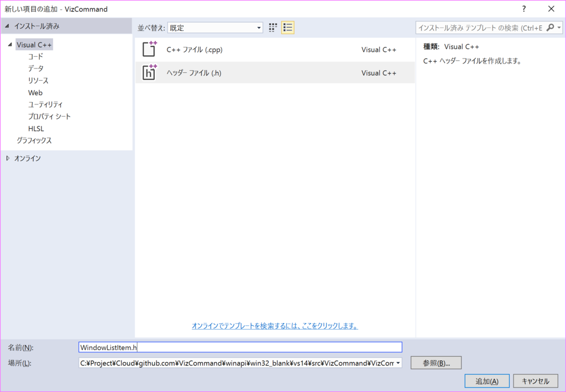Open the search options dropdown arrow
The image size is (566, 392).
(x=559, y=28)
